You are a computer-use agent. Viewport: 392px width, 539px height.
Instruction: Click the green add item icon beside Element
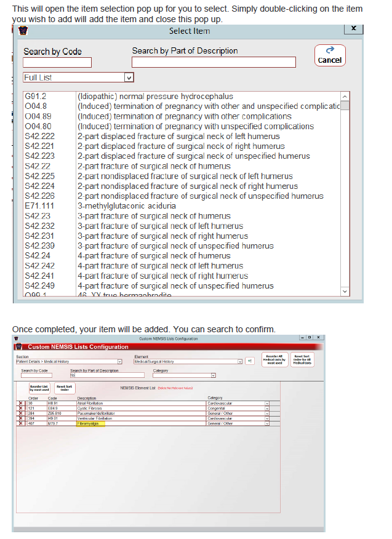pyautogui.click(x=250, y=361)
